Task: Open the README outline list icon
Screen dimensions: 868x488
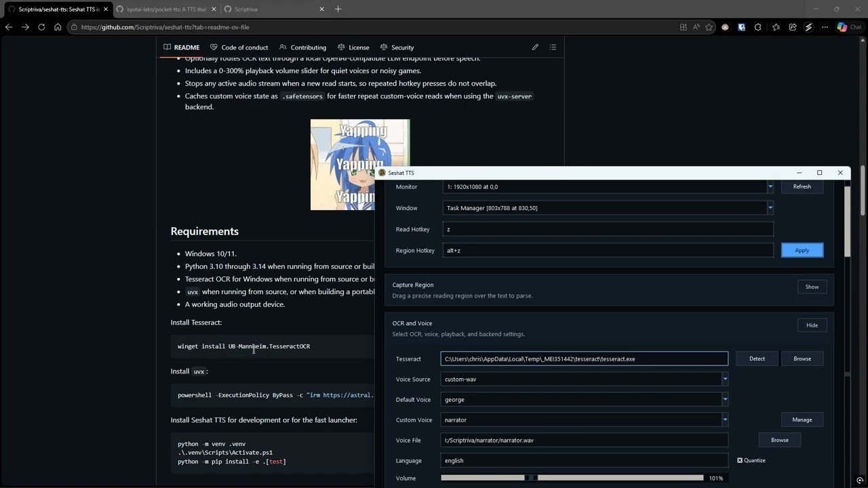Action: coord(553,47)
